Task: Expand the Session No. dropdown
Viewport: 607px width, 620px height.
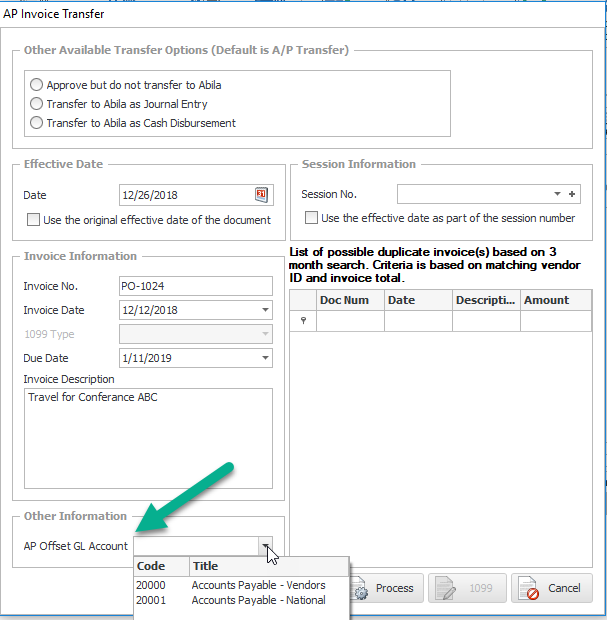Action: point(557,195)
